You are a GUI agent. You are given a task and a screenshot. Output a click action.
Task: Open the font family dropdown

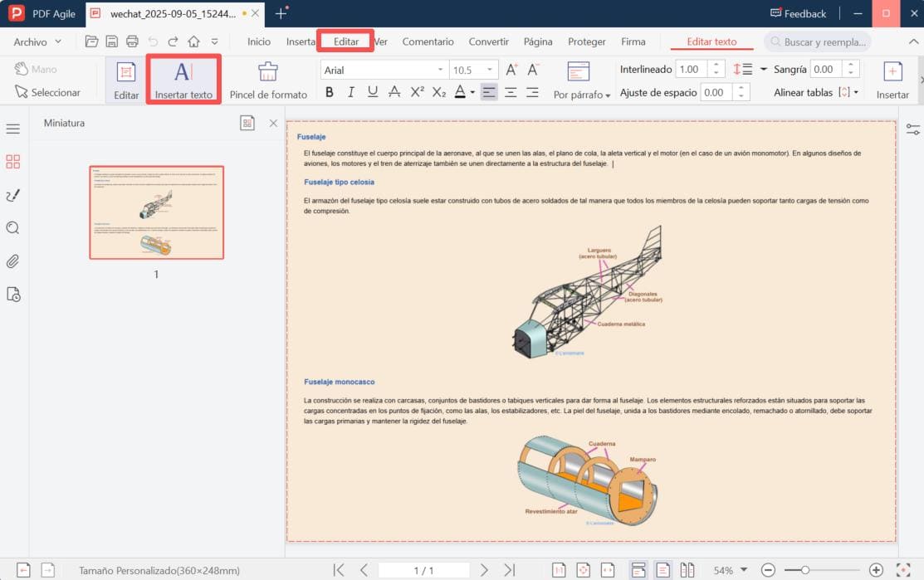(442, 69)
